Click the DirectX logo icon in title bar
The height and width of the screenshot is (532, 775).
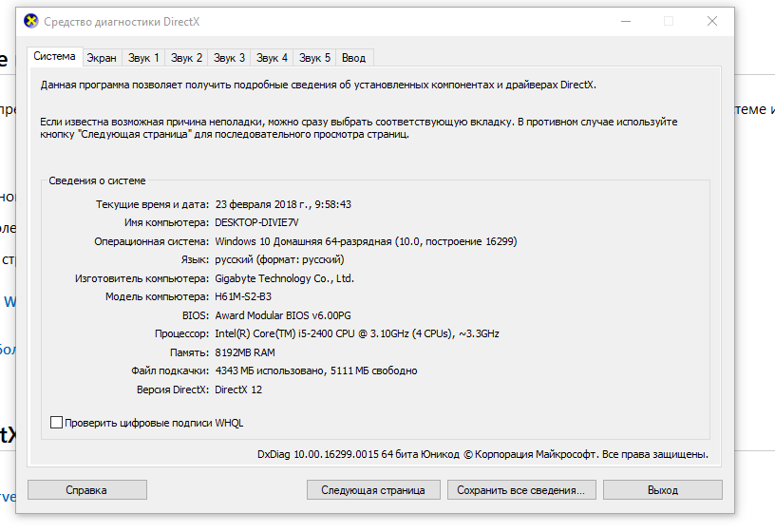[31, 21]
